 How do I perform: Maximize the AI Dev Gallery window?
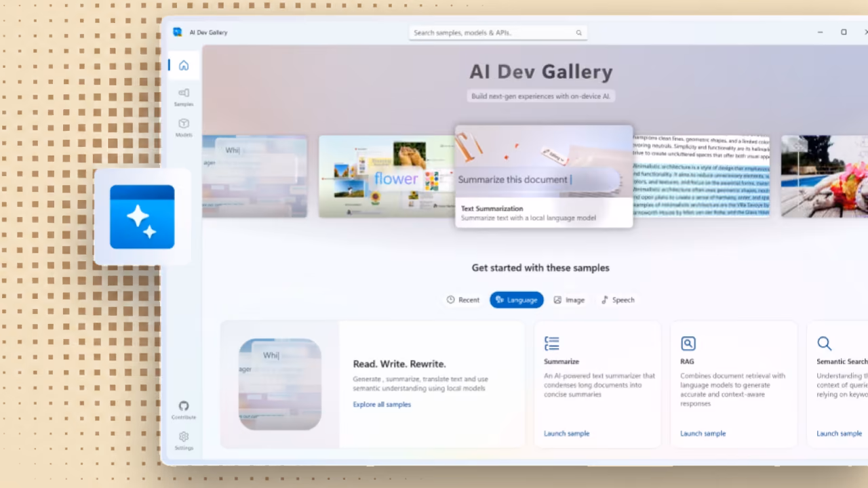tap(844, 32)
